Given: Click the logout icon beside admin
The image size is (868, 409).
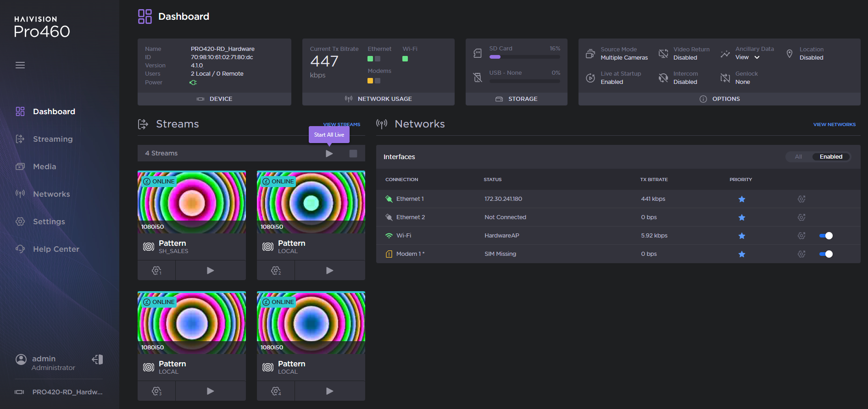Looking at the screenshot, I should click(x=97, y=359).
